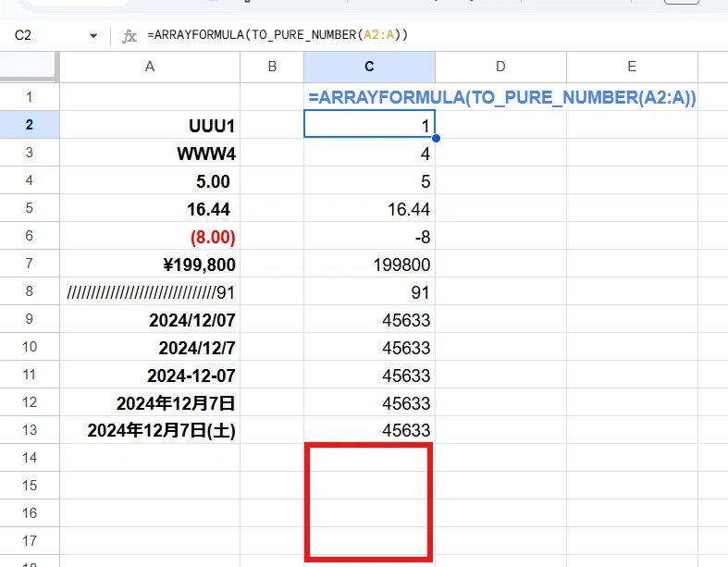Select column A header
The image size is (728, 567).
150,67
